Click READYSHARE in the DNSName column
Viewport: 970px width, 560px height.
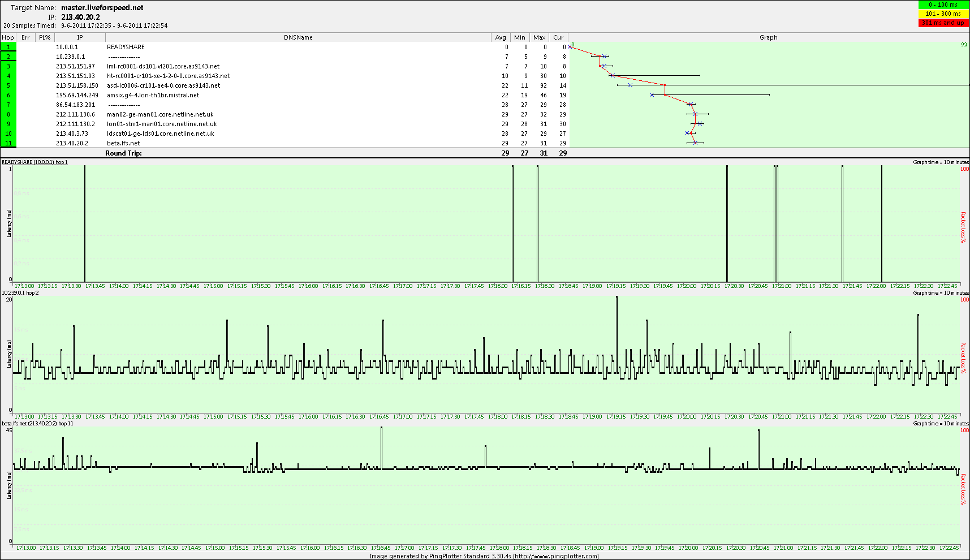126,47
